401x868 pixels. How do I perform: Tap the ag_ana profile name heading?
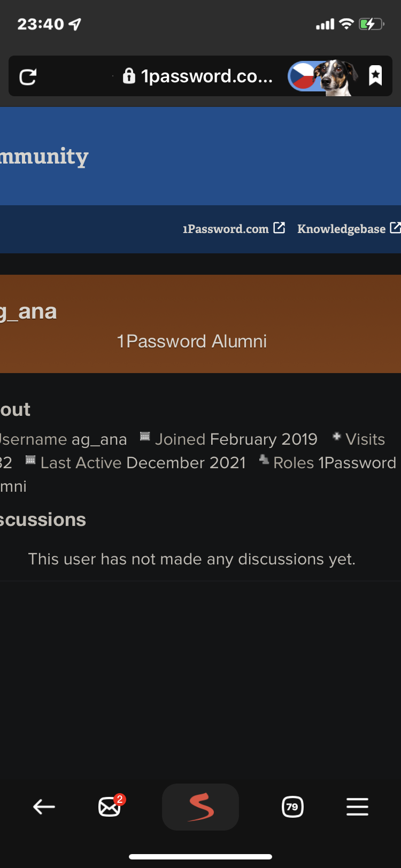[x=29, y=311]
